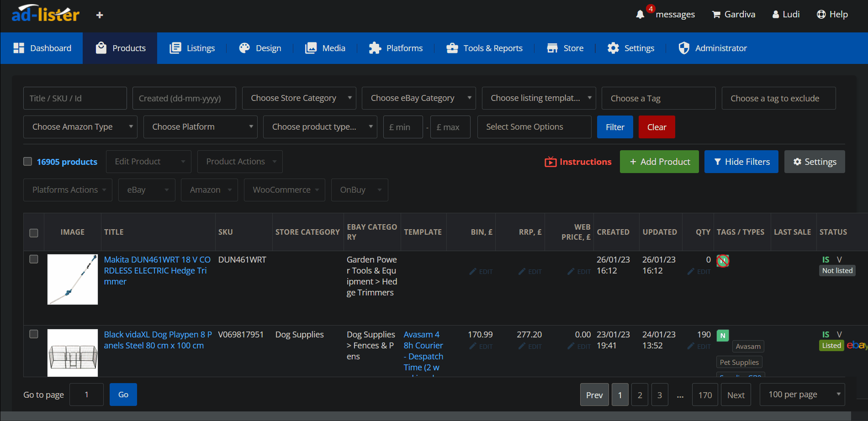The image size is (868, 421).
Task: Open the grey Settings button above the table
Action: (x=815, y=162)
